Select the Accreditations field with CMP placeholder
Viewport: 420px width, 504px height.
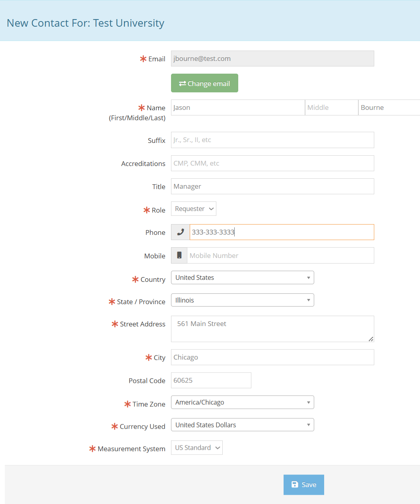[272, 163]
